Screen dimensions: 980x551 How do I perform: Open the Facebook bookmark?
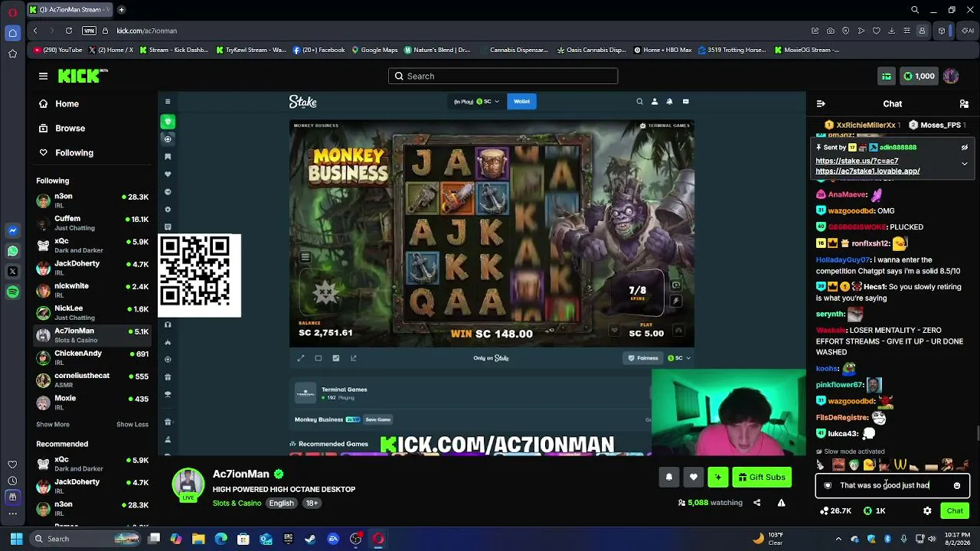click(x=318, y=50)
